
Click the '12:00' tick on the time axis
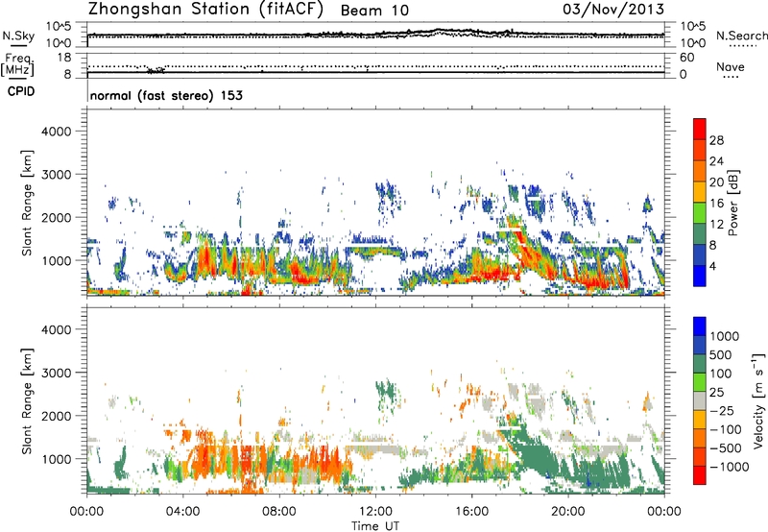point(375,512)
